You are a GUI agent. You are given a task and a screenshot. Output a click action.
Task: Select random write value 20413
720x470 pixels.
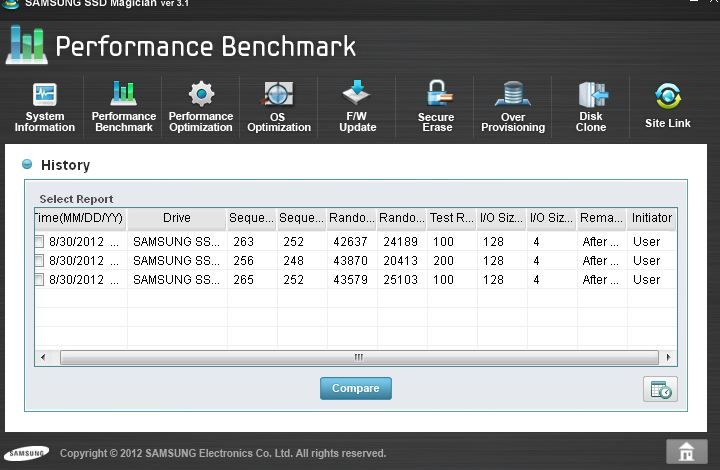tap(400, 261)
